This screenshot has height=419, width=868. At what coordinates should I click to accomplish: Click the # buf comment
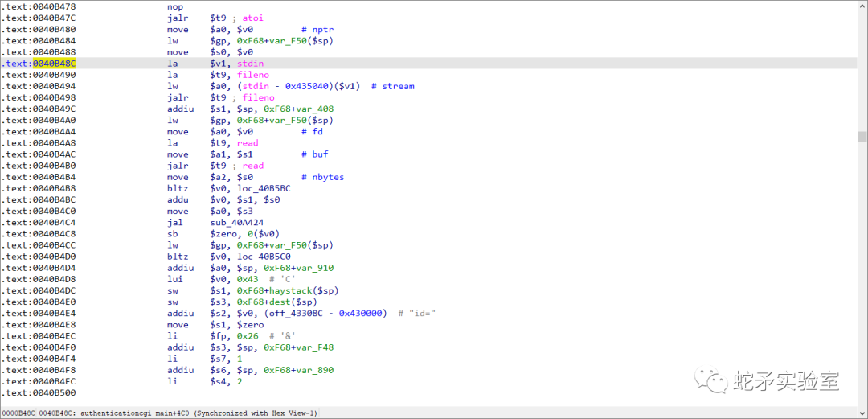pyautogui.click(x=315, y=154)
